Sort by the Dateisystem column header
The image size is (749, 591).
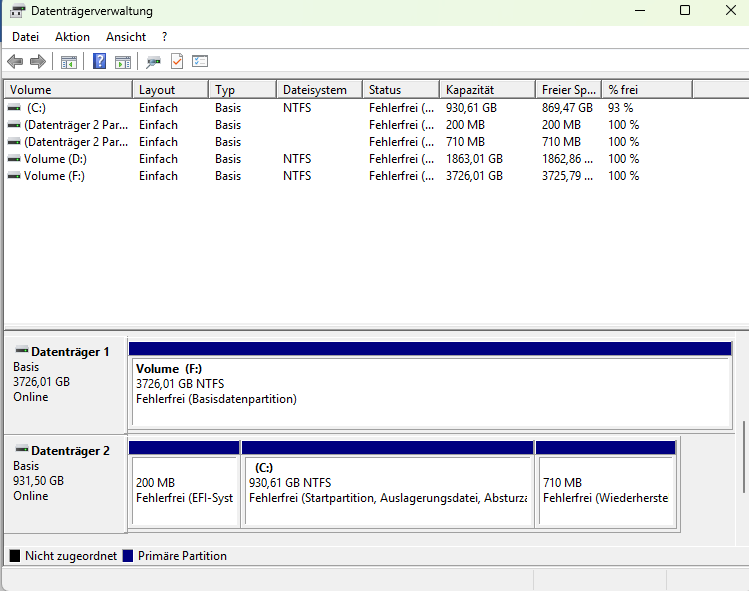tap(320, 89)
